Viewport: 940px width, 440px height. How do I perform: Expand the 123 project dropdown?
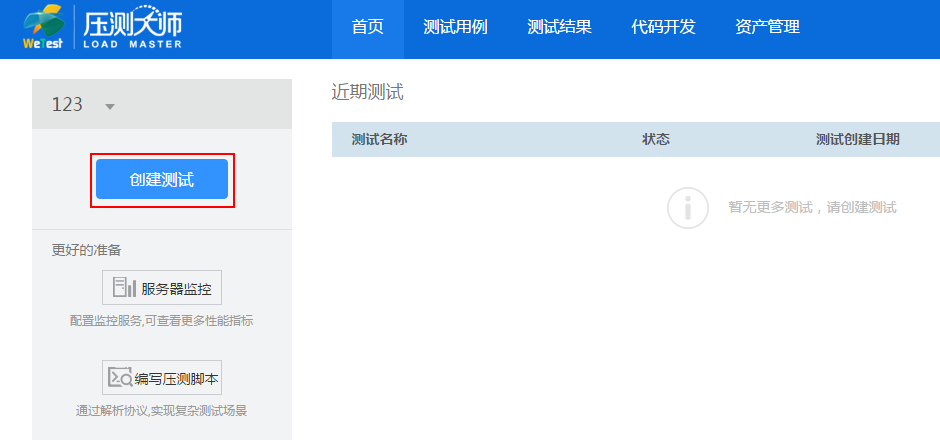point(109,107)
